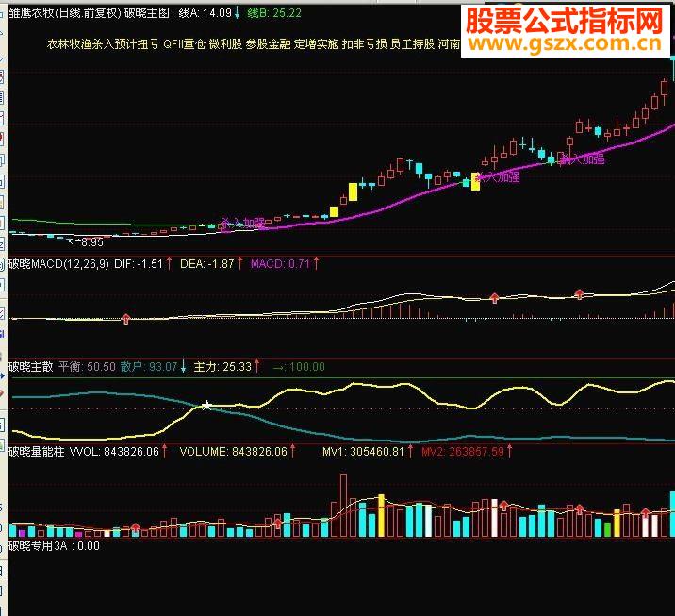Click the 破晓量能柱 indicator name
Screen dimensions: 675x616
(x=37, y=452)
